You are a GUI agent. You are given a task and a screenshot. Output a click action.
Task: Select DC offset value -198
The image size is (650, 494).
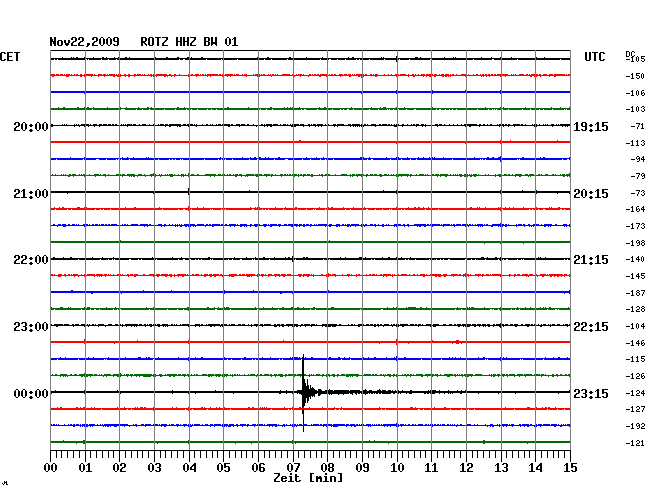tap(635, 243)
